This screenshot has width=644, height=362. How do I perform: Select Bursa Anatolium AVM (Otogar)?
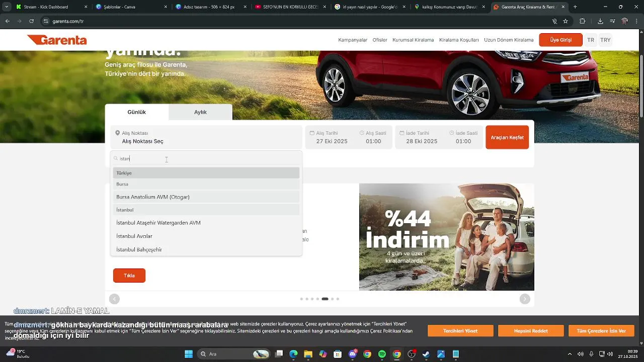[x=206, y=197]
